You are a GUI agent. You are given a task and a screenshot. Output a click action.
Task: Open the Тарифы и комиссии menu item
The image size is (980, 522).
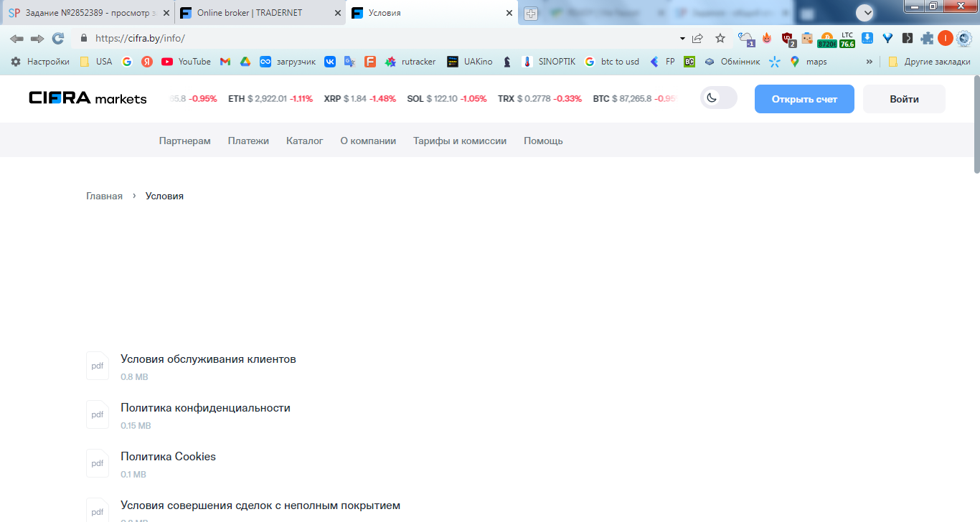[x=460, y=141]
